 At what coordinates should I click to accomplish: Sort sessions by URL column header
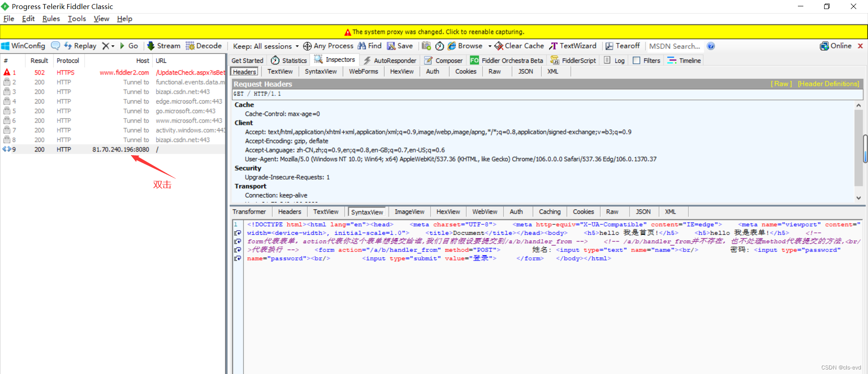pos(189,61)
